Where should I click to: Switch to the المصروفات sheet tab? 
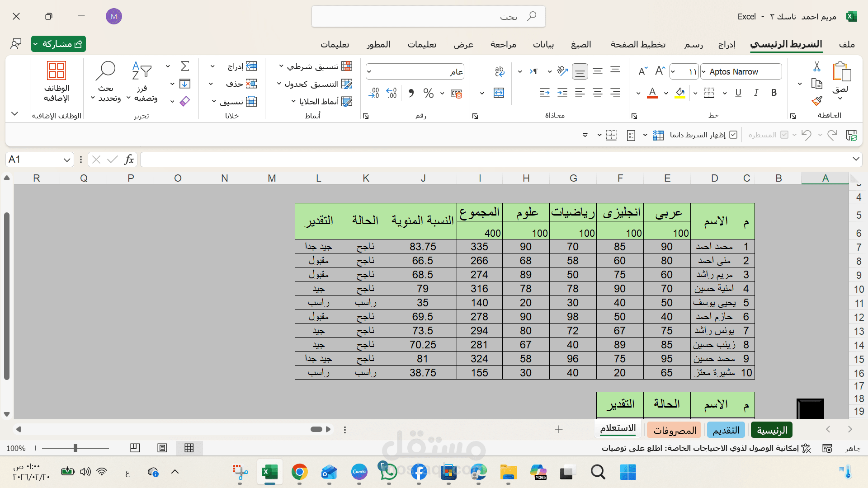click(674, 430)
